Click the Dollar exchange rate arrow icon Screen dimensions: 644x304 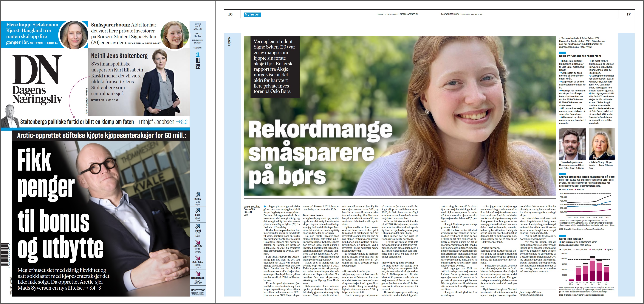coord(198,195)
